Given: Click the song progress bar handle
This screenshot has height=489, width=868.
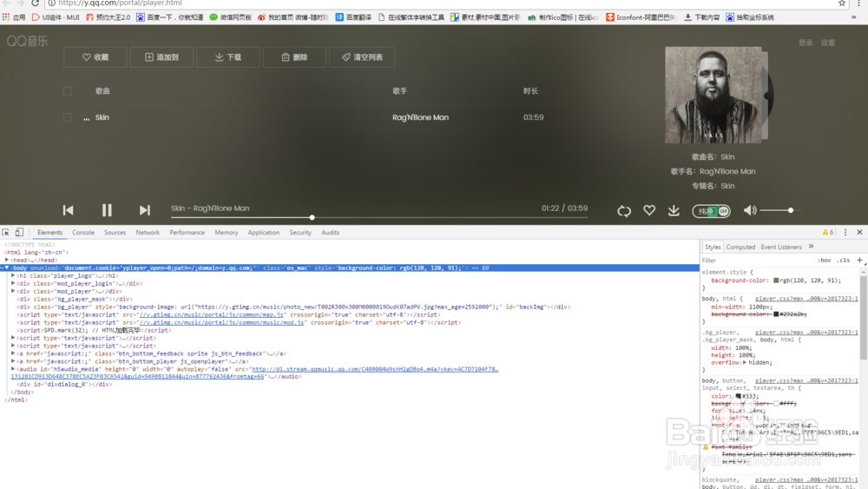Looking at the screenshot, I should point(312,217).
